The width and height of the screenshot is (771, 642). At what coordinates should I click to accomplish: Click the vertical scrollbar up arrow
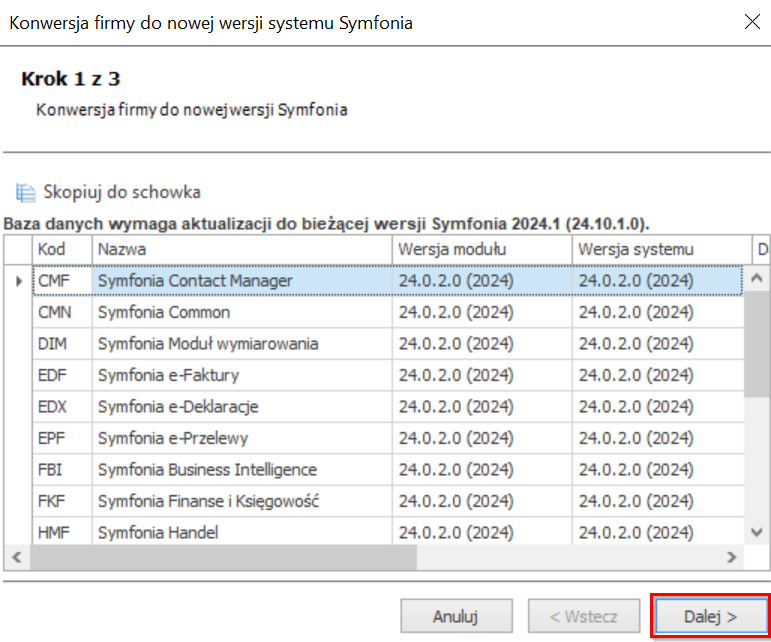pos(757,278)
